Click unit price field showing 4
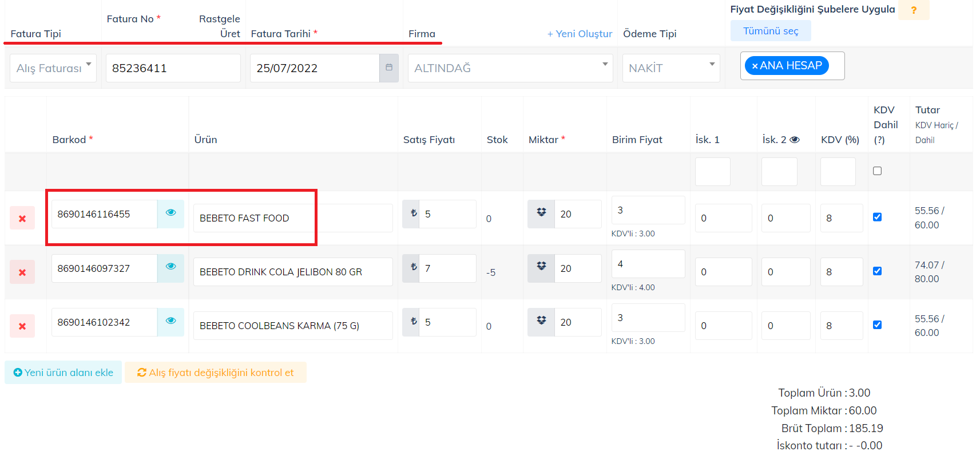Viewport: 980px width, 455px height. point(648,264)
